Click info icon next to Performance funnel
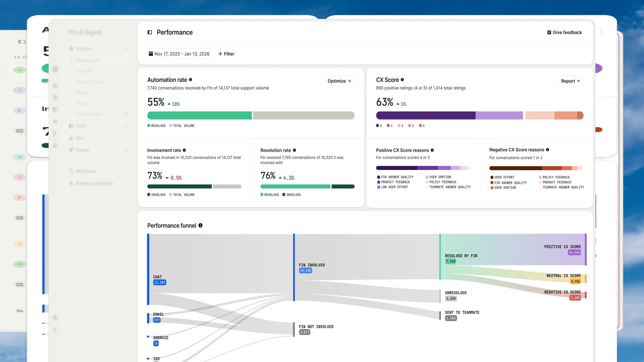Viewport: 644px width, 362px height. [x=201, y=225]
